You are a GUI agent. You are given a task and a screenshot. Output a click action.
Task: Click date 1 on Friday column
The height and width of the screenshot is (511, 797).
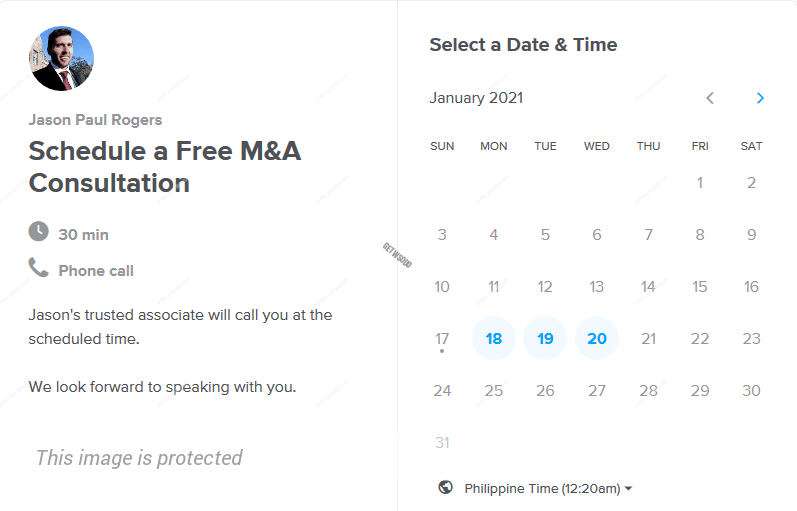click(x=700, y=183)
